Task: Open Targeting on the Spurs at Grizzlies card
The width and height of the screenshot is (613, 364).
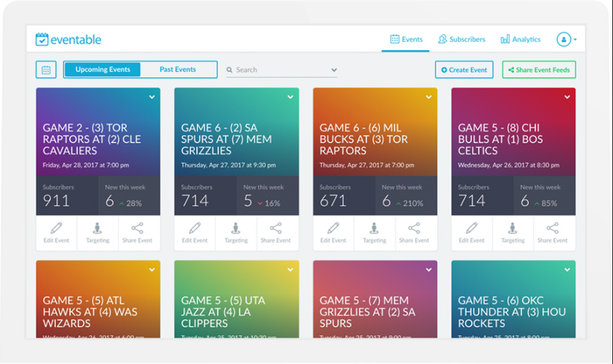Action: 236,233
